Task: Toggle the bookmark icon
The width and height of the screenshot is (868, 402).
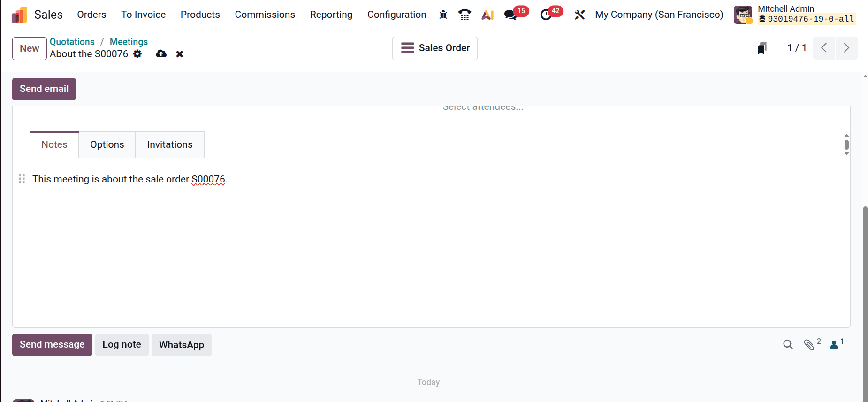Action: (762, 48)
